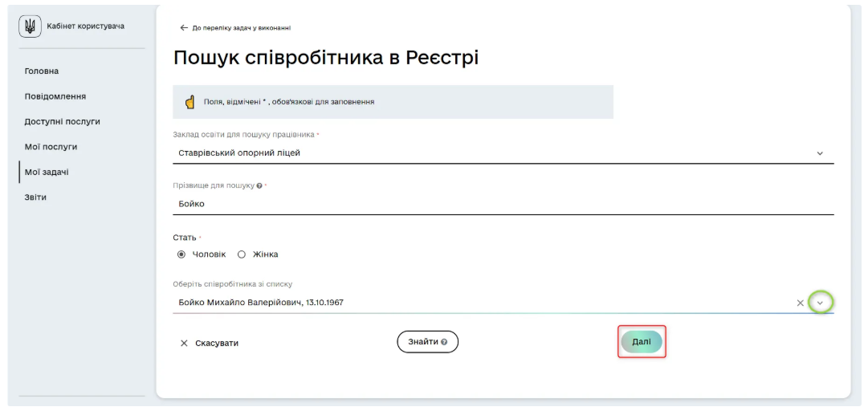Select the Жінка radio button

(x=241, y=254)
